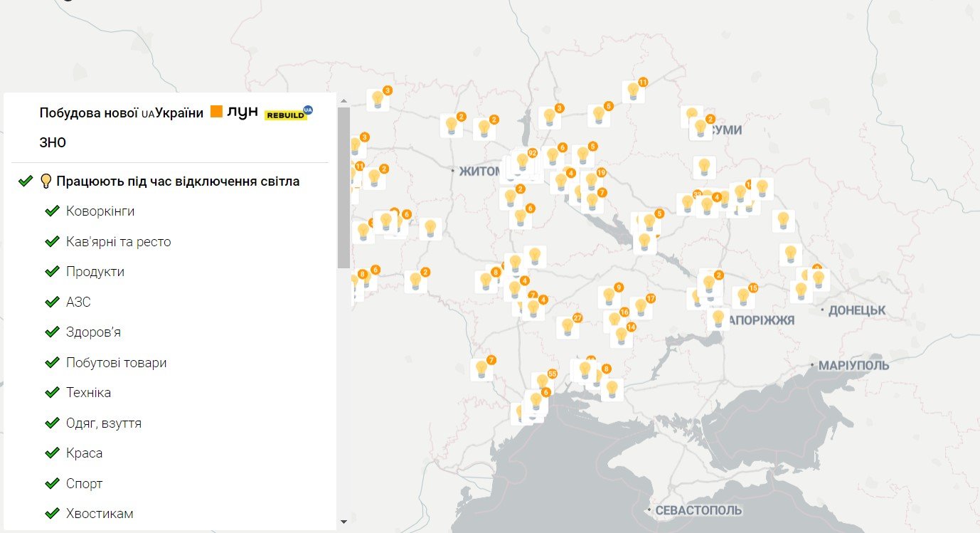Uncheck the Коворкінги category

50,211
